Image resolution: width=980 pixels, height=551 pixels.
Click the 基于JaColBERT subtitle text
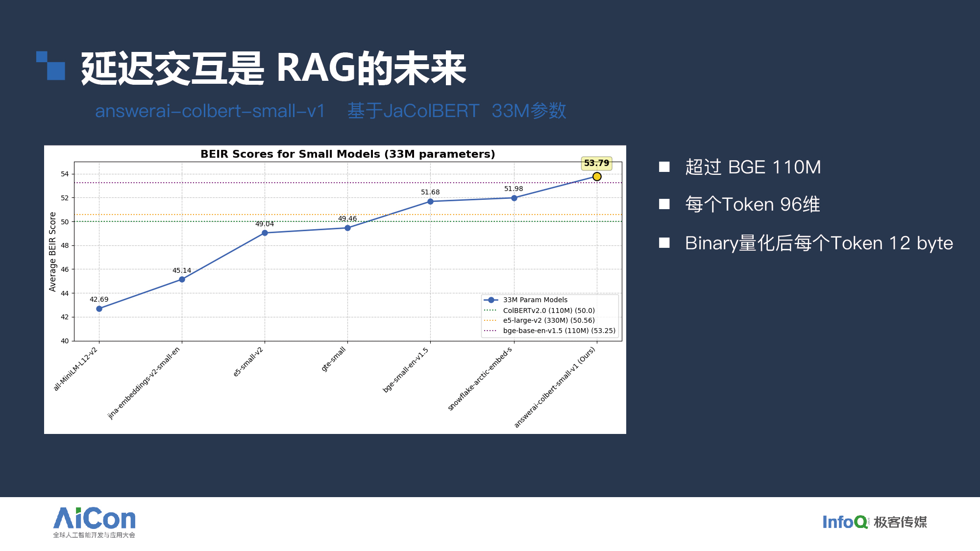413,111
